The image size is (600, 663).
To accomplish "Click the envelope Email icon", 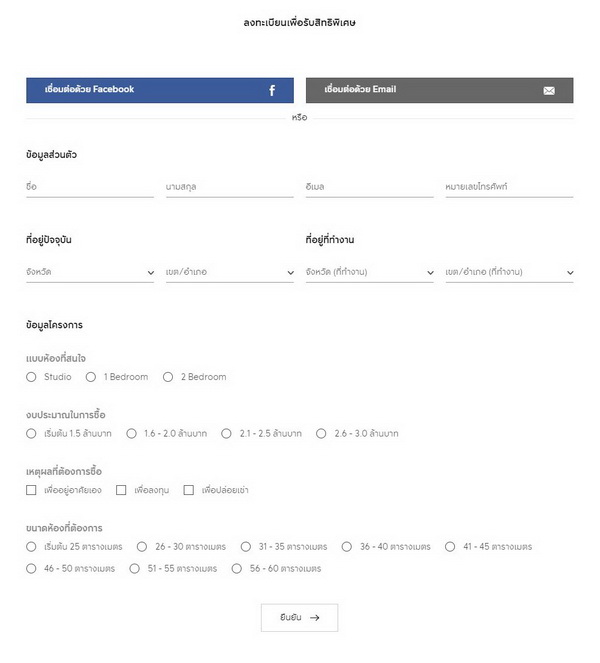I will pyautogui.click(x=549, y=90).
